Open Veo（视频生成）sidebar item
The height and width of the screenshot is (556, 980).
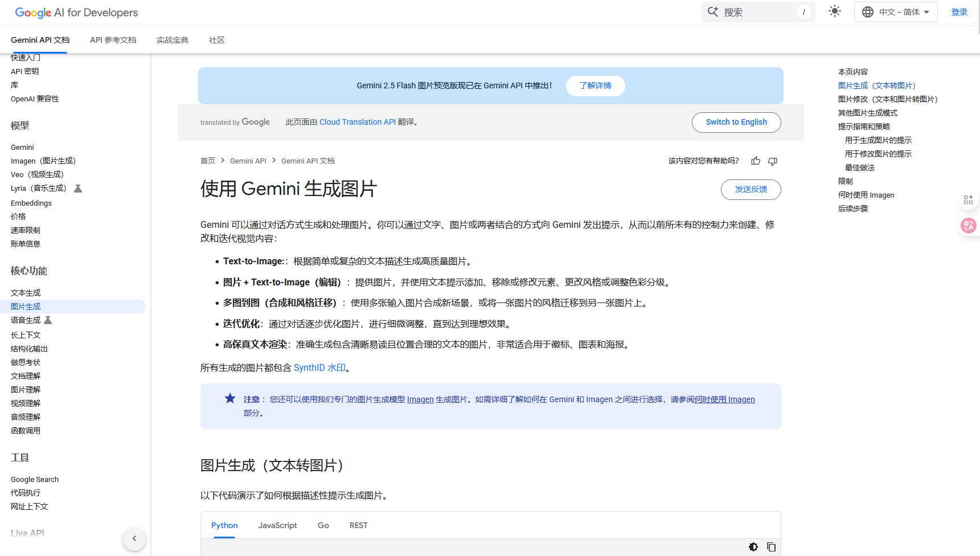tap(38, 174)
